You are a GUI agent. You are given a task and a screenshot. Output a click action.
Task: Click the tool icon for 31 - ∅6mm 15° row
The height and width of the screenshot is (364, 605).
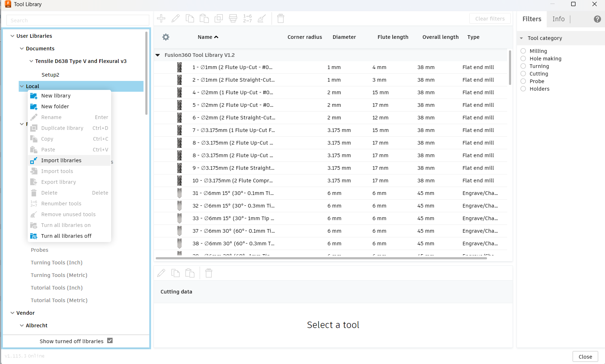[x=179, y=193]
